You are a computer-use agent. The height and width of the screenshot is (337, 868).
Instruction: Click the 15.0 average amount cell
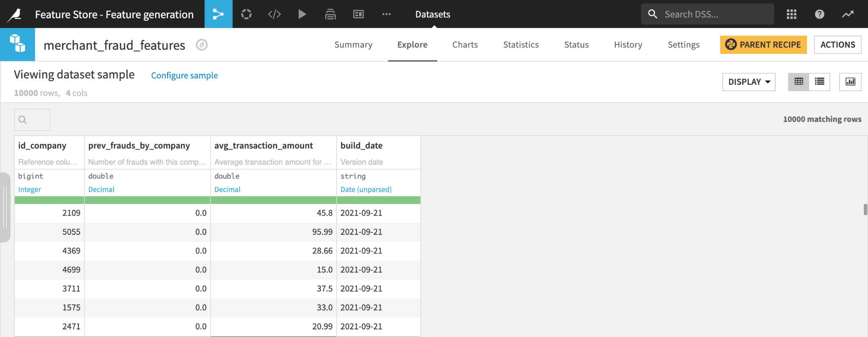click(x=274, y=270)
